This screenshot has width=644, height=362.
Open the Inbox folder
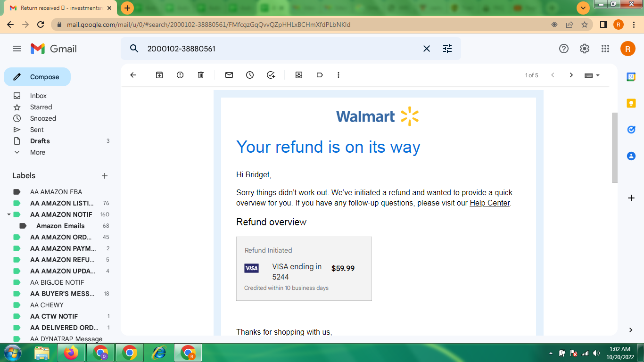pos(38,96)
